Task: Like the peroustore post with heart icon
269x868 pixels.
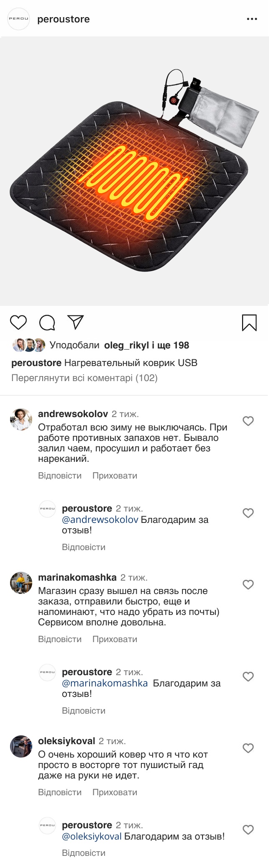Action: [18, 323]
